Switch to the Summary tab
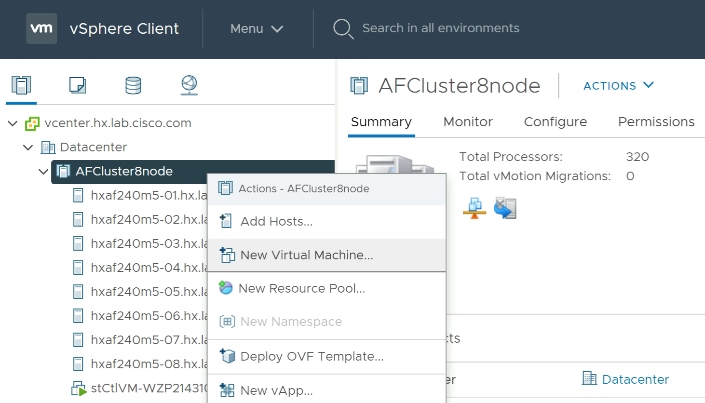 (x=381, y=122)
